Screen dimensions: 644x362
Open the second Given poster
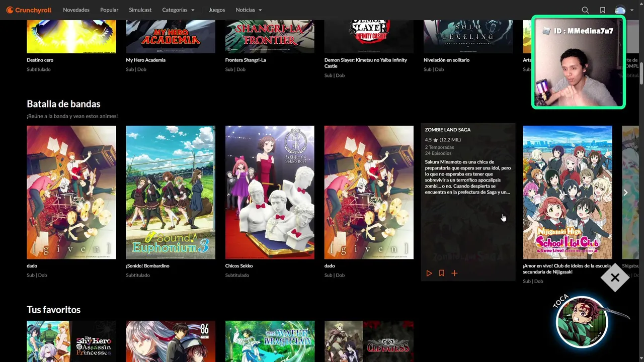coord(369,193)
